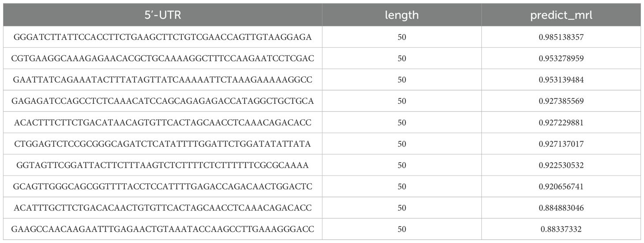Image resolution: width=644 pixels, height=243 pixels.
Task: Click the length column header
Action: [401, 15]
